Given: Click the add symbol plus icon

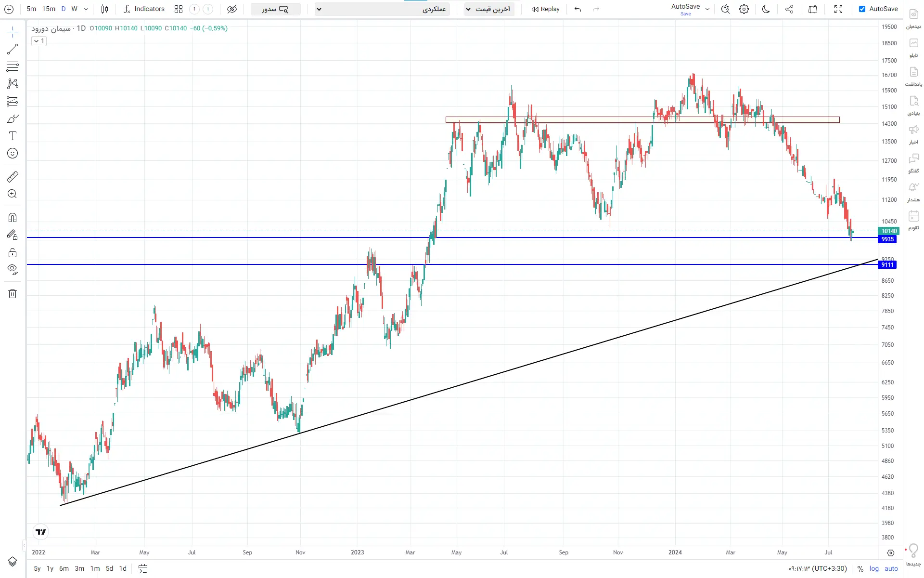Looking at the screenshot, I should tap(9, 9).
